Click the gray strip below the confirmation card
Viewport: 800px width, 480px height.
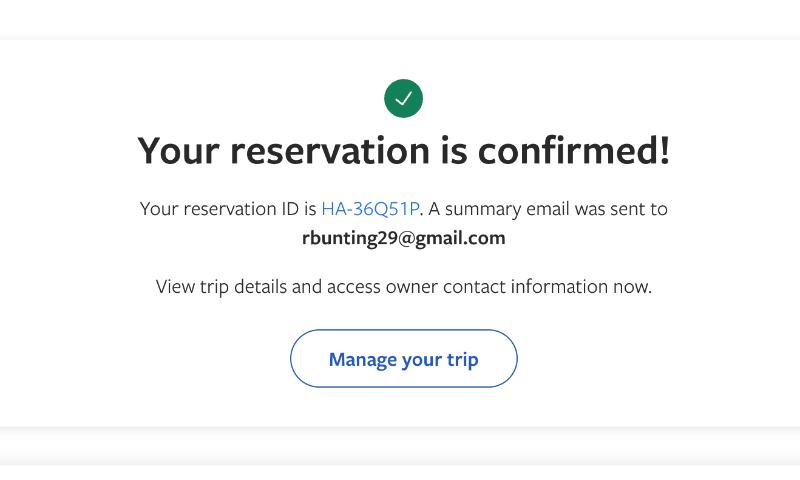400,446
